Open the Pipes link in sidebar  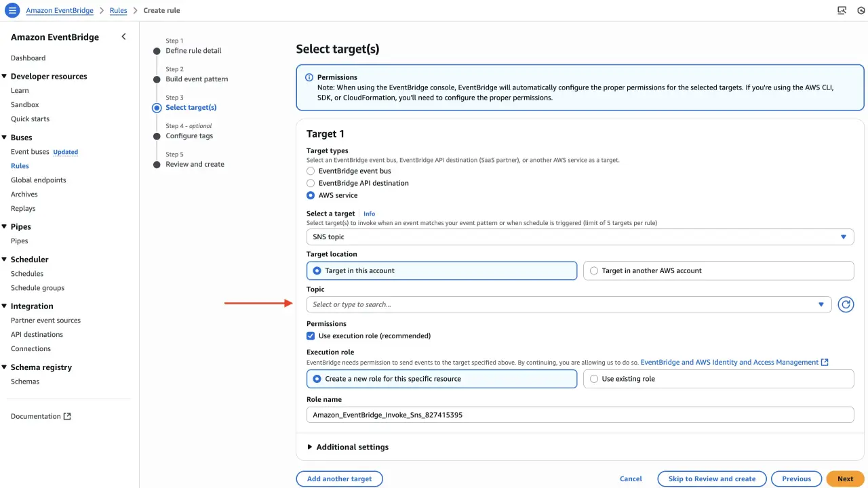click(x=20, y=241)
